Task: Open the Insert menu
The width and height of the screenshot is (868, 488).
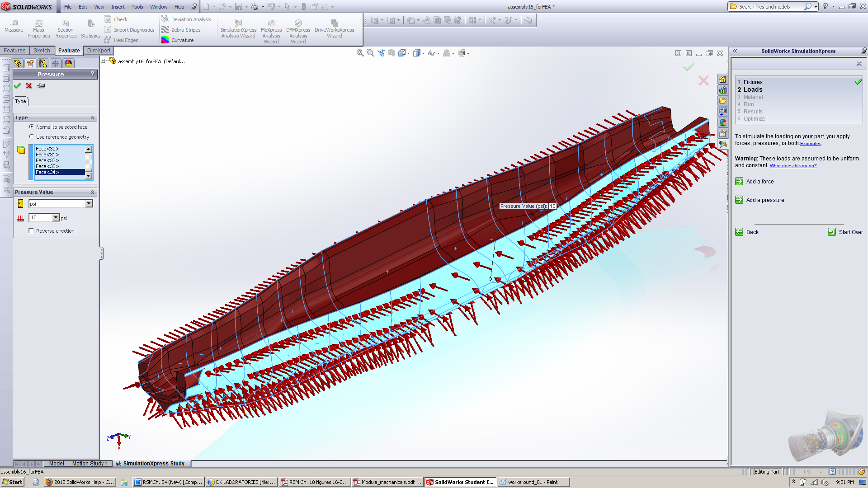Action: coord(118,7)
